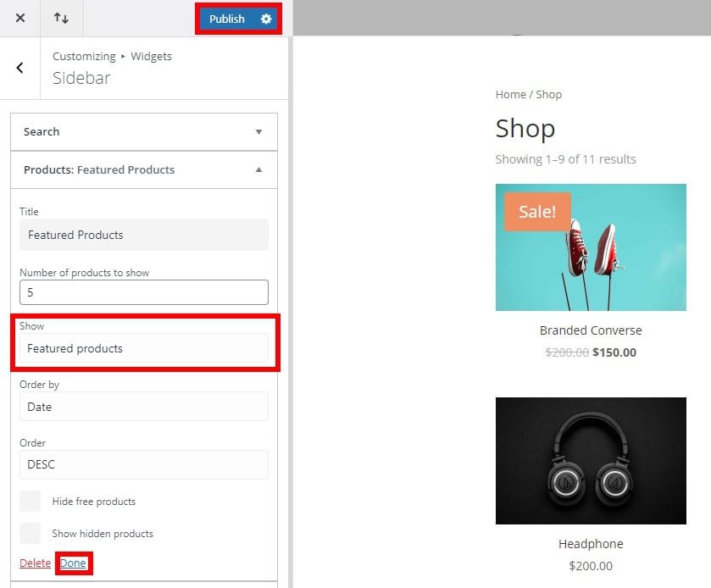Click Customizing in the breadcrumb trail

[84, 56]
